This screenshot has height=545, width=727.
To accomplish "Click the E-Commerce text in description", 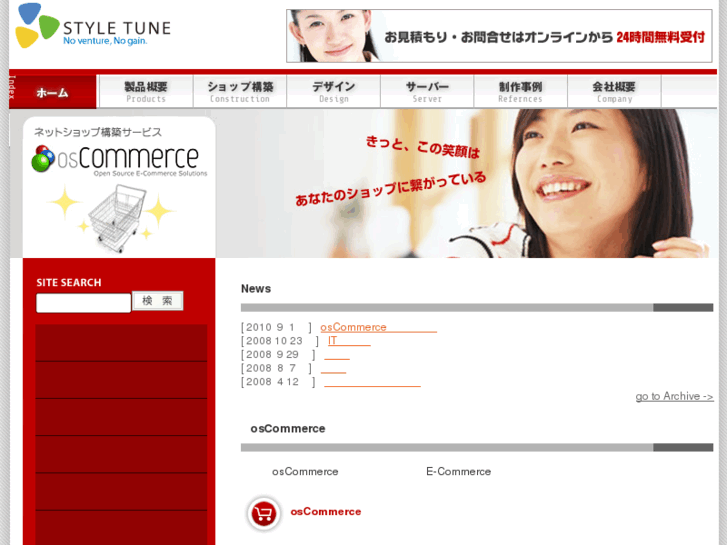I will (459, 471).
